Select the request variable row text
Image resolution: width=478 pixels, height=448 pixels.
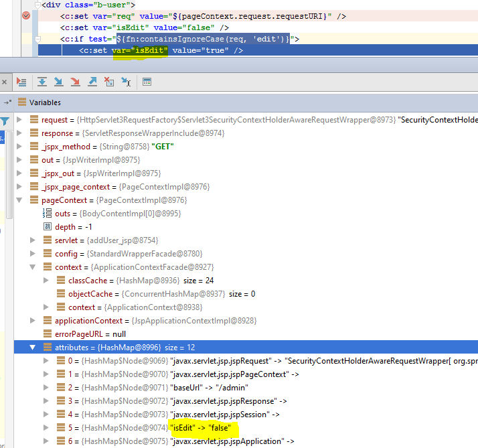[x=260, y=120]
